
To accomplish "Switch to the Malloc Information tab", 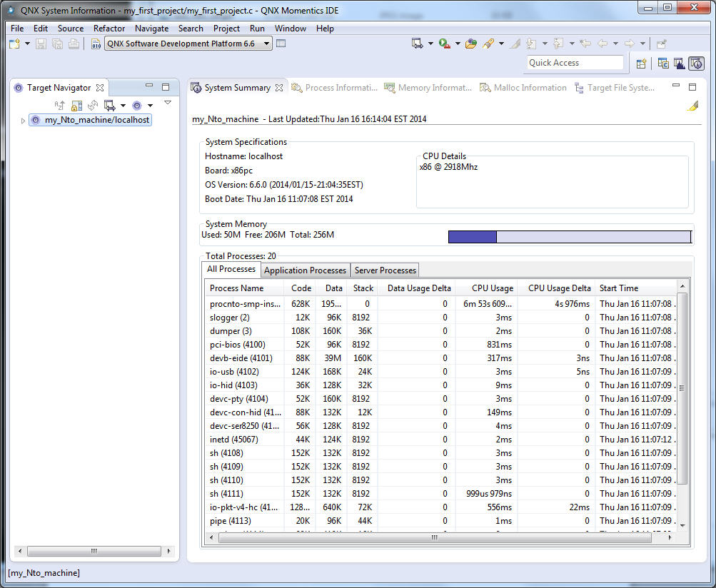I will (523, 88).
